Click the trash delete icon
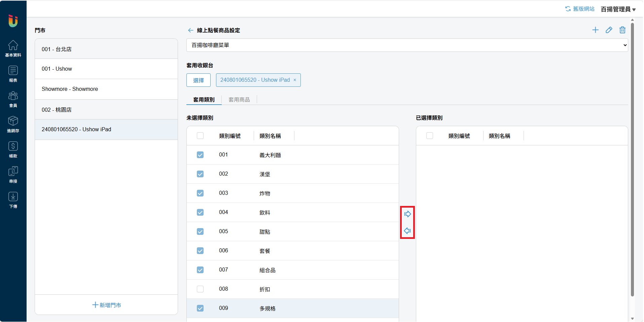The image size is (644, 322). click(622, 30)
